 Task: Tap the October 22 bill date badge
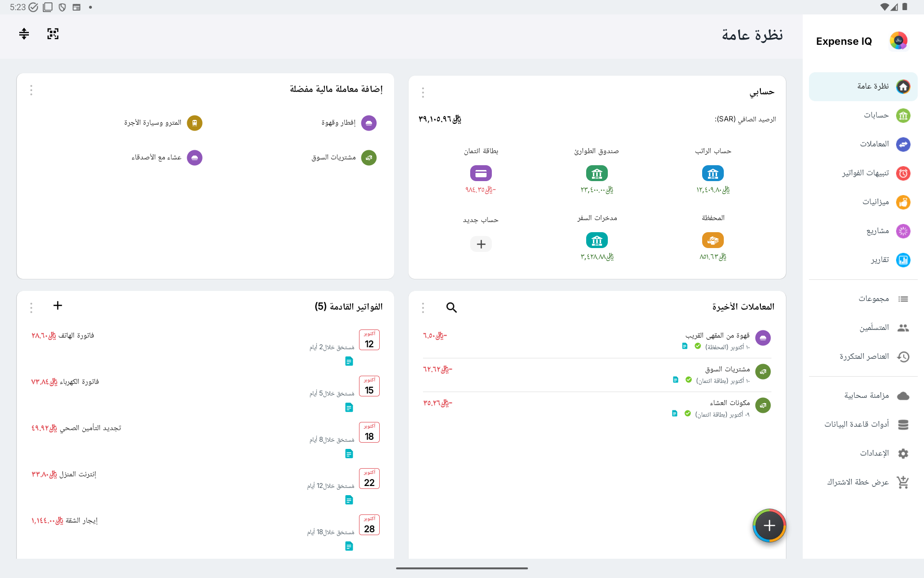[369, 479]
